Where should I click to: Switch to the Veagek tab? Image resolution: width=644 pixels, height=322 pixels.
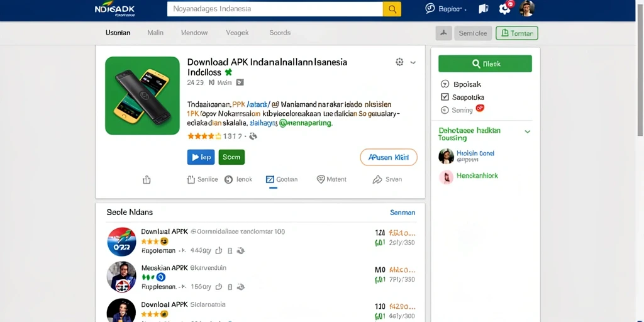coord(237,33)
